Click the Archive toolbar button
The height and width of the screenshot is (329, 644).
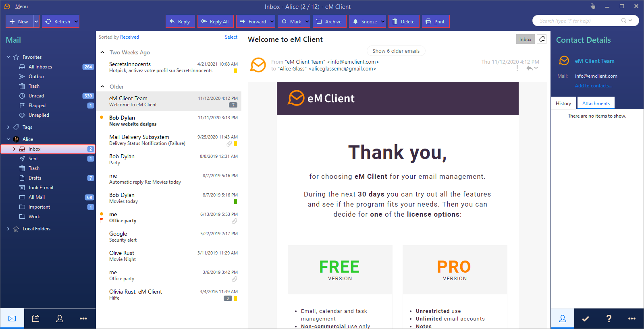pos(329,22)
